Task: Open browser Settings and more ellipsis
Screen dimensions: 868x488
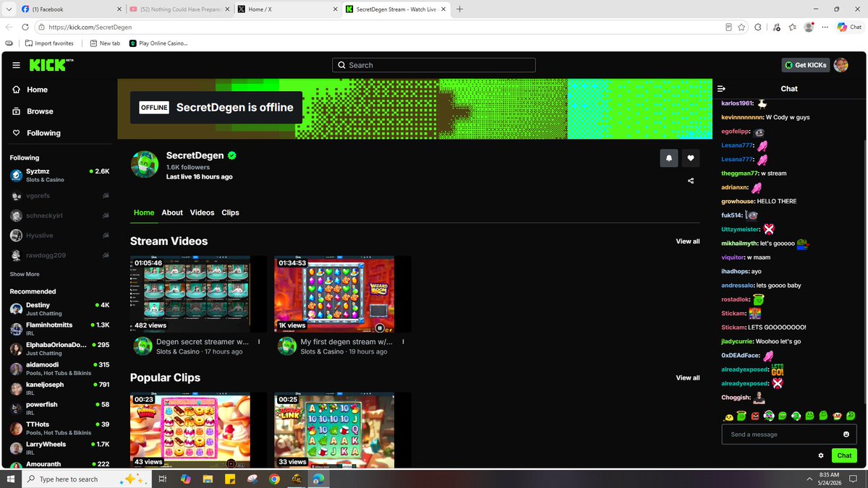Action: [825, 27]
